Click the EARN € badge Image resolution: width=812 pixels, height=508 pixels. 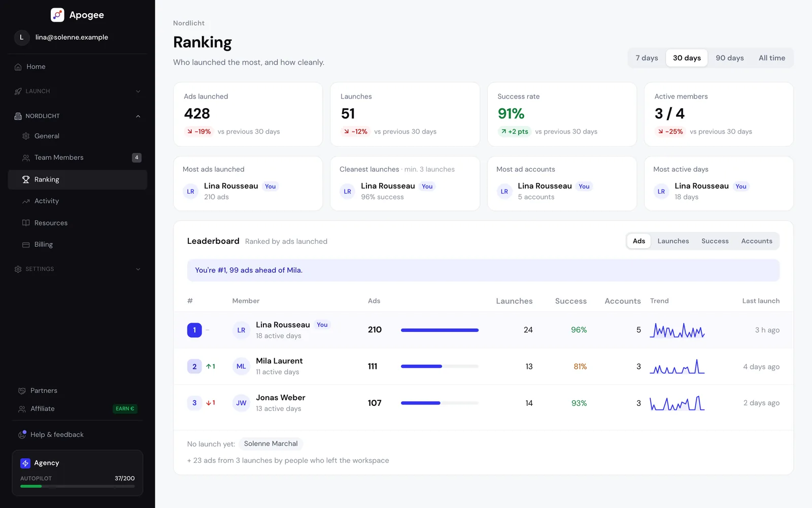(x=125, y=409)
